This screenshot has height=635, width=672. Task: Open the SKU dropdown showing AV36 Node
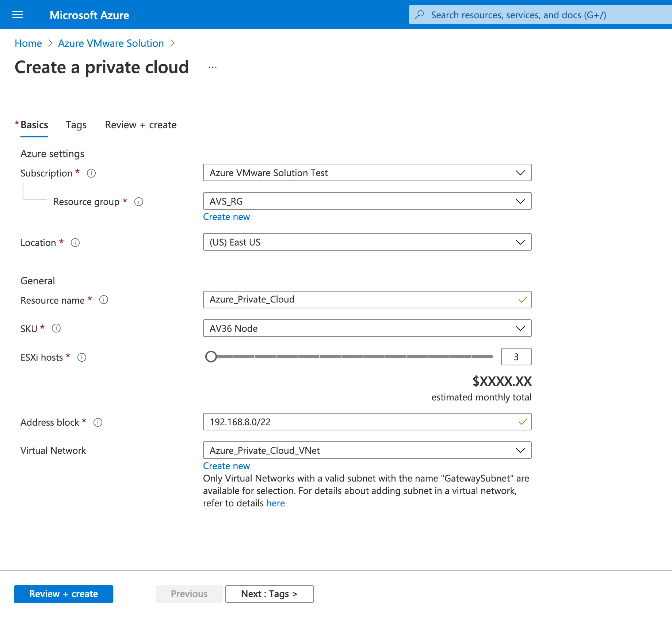367,328
